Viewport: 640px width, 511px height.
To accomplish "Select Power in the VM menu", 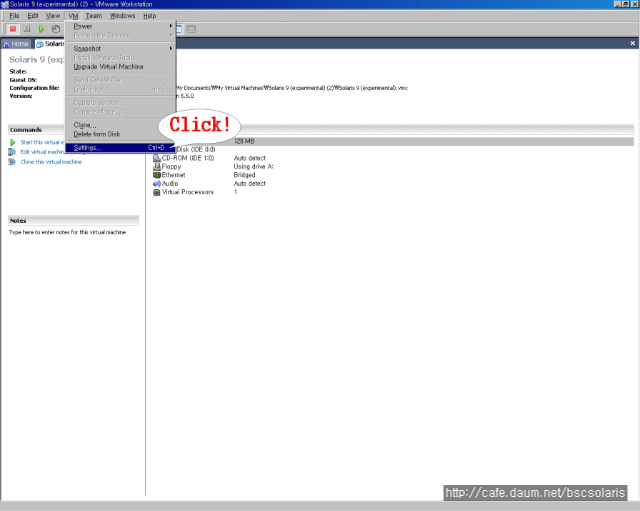I will [120, 26].
